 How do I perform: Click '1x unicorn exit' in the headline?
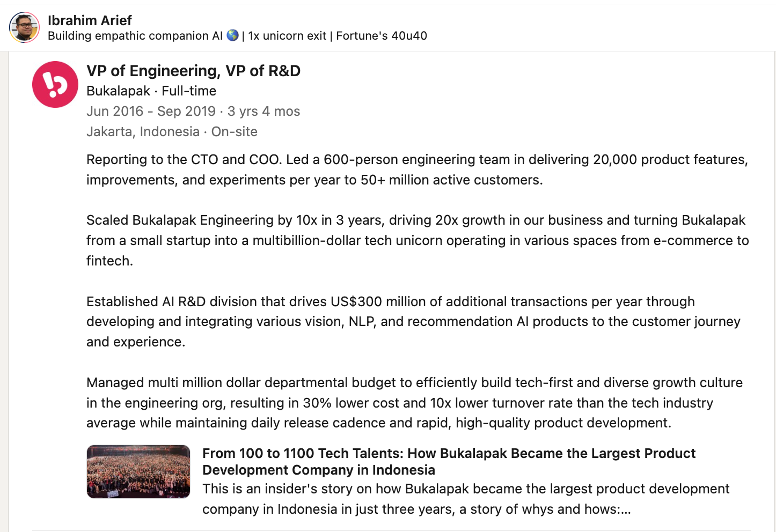(287, 36)
